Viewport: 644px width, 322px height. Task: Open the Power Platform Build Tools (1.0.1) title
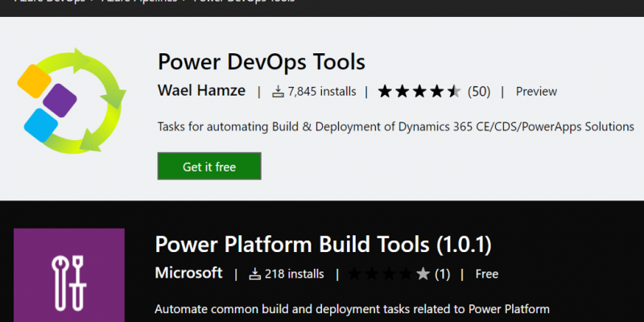click(324, 245)
